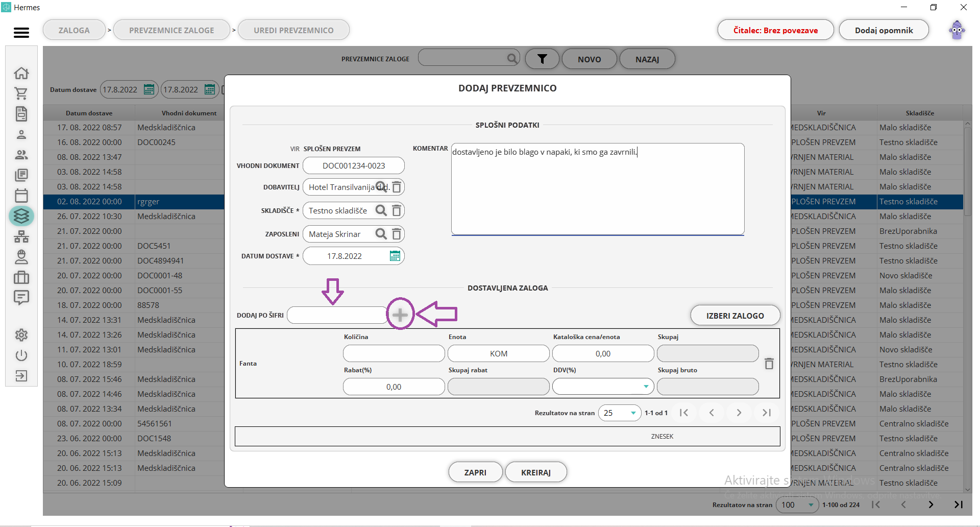The width and height of the screenshot is (980, 527).
Task: Open the people group sidebar icon
Action: (x=21, y=155)
